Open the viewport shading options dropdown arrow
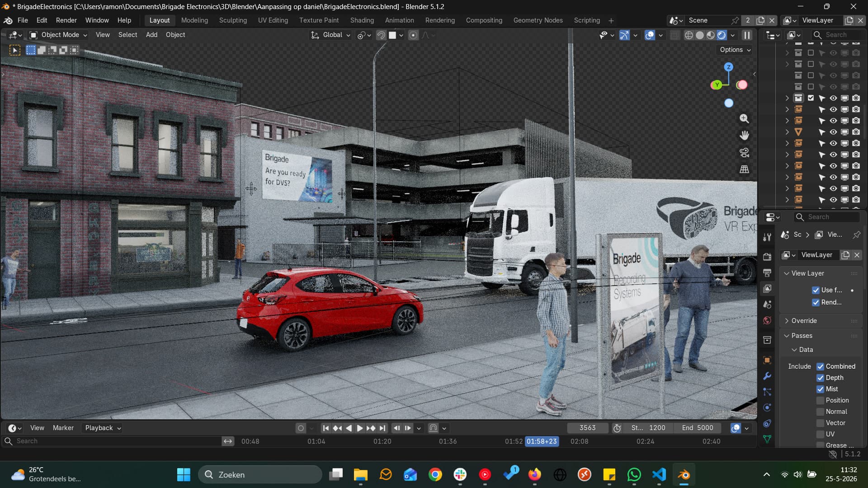868x488 pixels. point(732,35)
